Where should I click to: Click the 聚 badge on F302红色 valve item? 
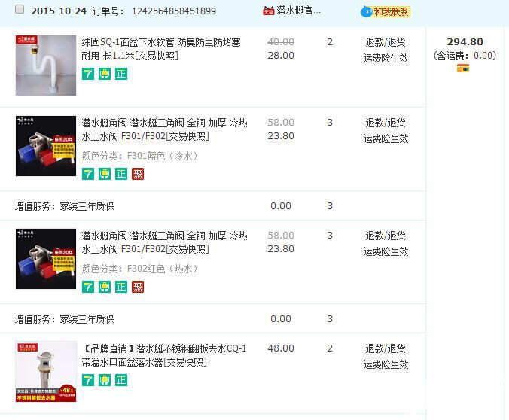coord(138,287)
